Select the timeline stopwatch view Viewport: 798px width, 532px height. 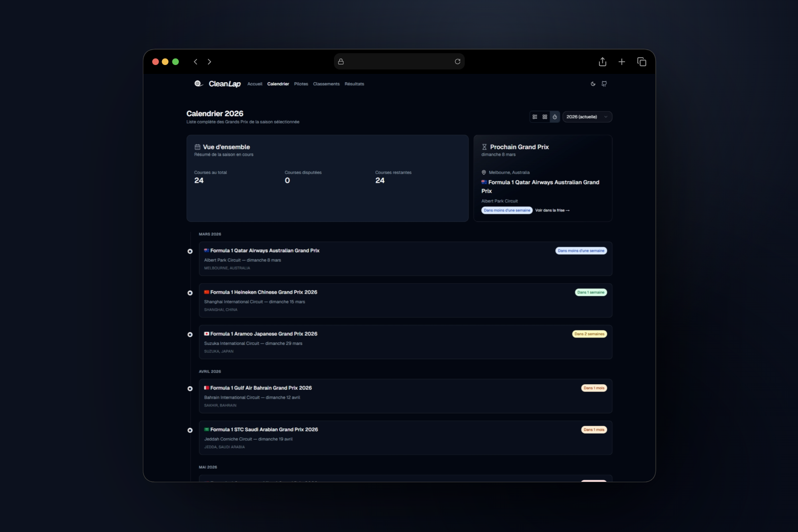[555, 117]
